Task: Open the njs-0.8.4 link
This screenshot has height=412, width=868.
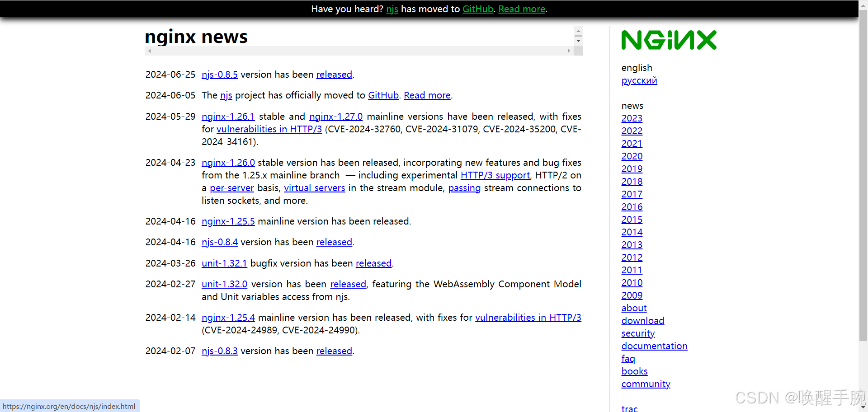Action: tap(220, 242)
